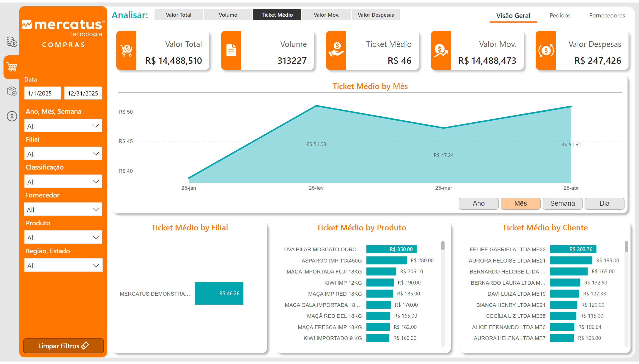Expand the Região, Estado dropdown
This screenshot has width=639, height=364.
pos(63,266)
